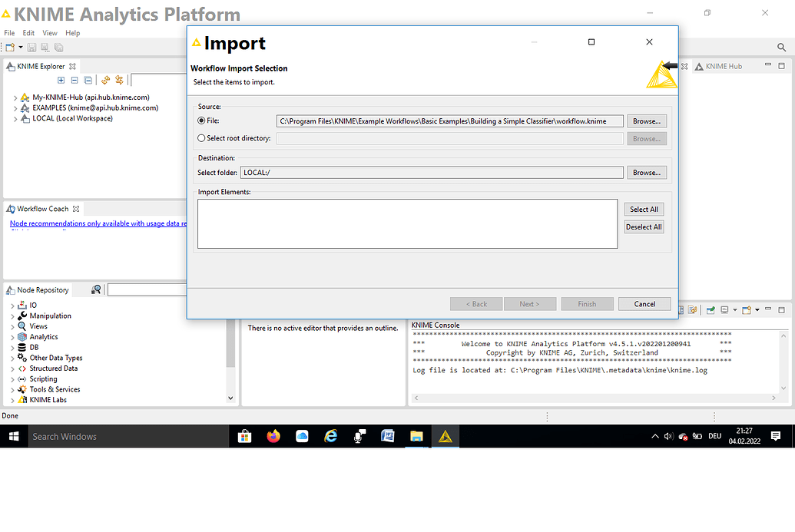Switch to the KNIME Hub tab

pos(724,66)
